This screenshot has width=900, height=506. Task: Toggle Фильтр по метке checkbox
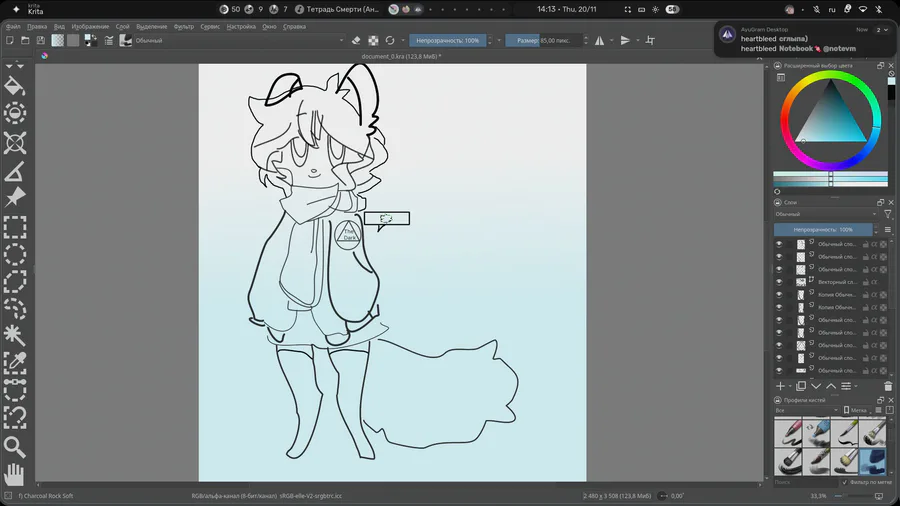coord(844,482)
